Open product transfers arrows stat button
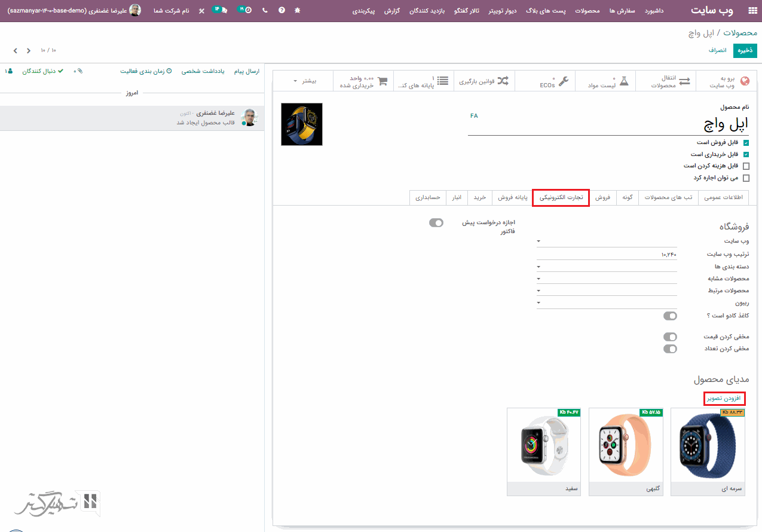The width and height of the screenshot is (762, 532). click(x=666, y=81)
